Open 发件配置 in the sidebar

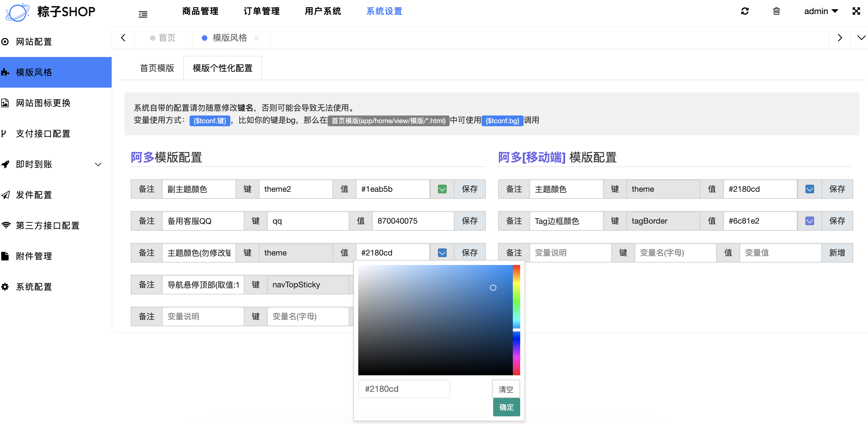point(56,195)
